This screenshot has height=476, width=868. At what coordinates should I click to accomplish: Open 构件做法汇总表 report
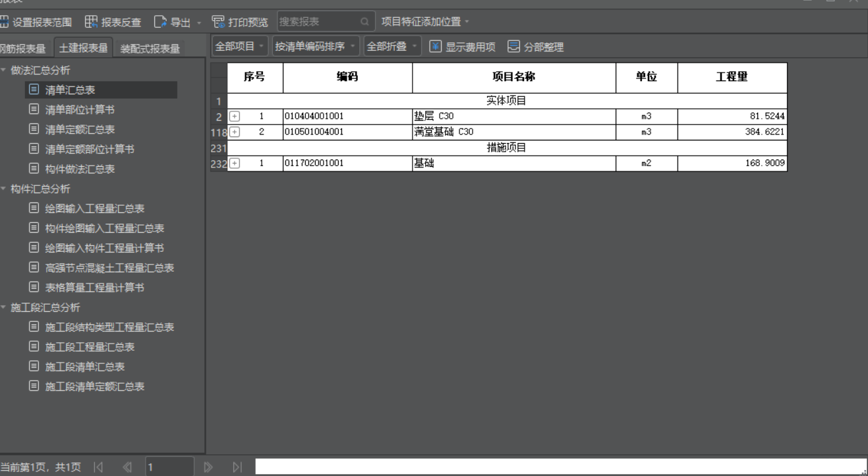tap(80, 169)
